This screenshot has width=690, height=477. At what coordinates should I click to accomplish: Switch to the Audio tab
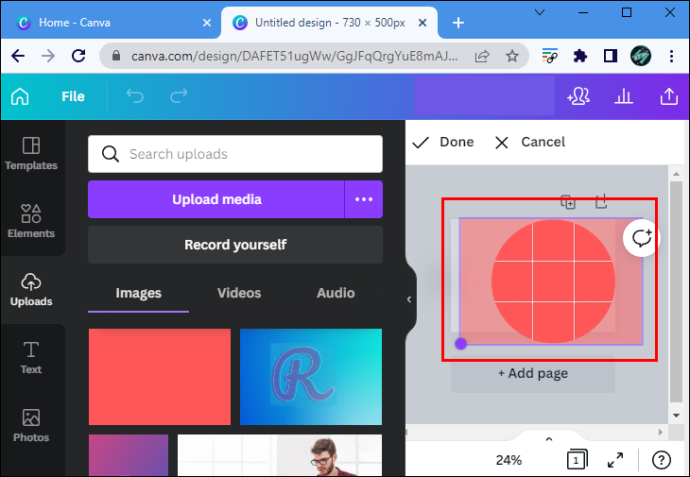click(336, 293)
